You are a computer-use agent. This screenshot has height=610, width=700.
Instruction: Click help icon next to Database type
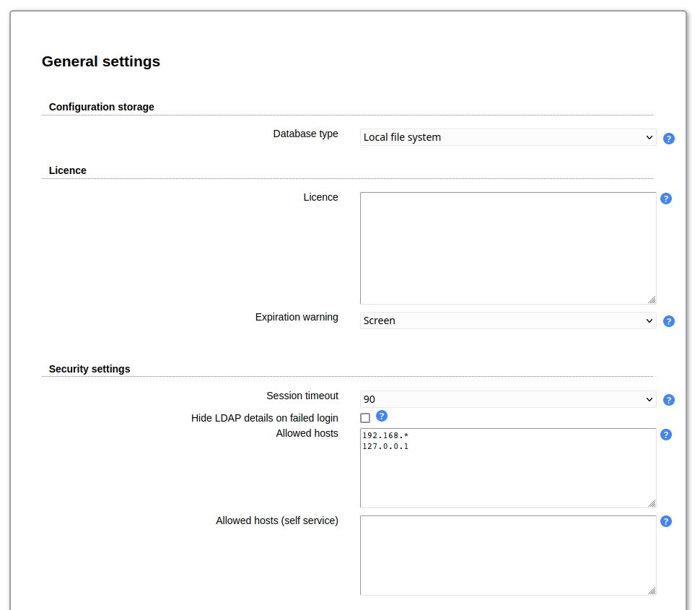[x=668, y=139]
